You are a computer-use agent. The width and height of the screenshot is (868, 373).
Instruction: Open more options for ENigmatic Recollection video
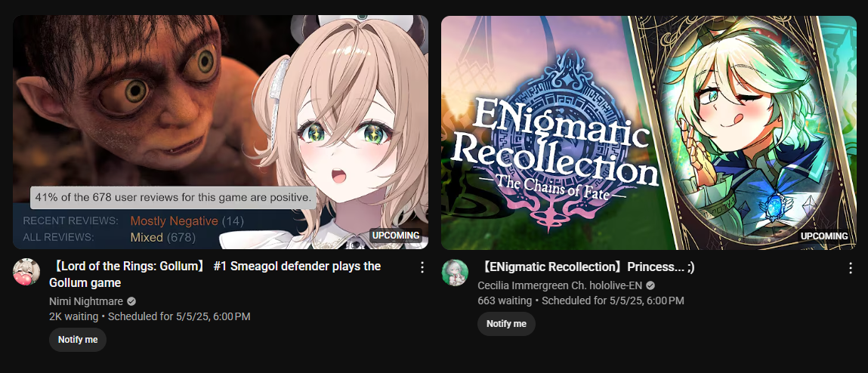851,268
